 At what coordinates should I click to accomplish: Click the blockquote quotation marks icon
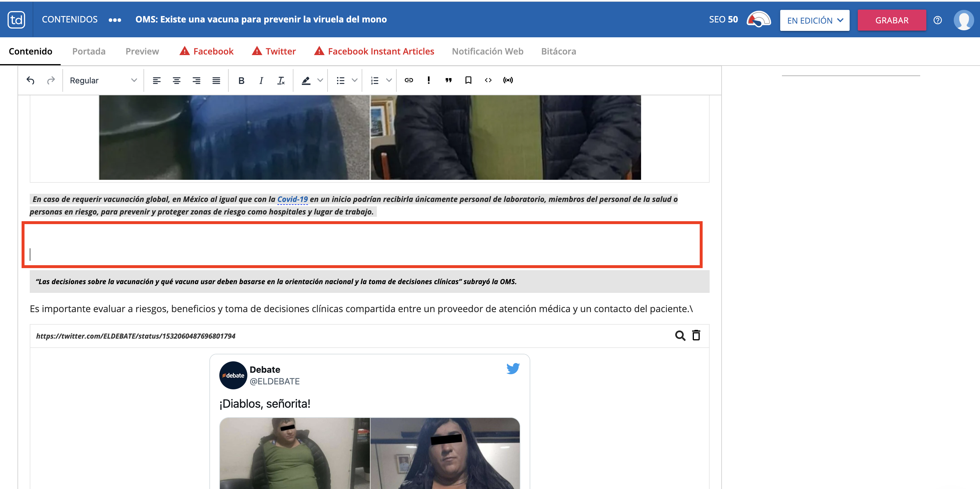pos(448,80)
